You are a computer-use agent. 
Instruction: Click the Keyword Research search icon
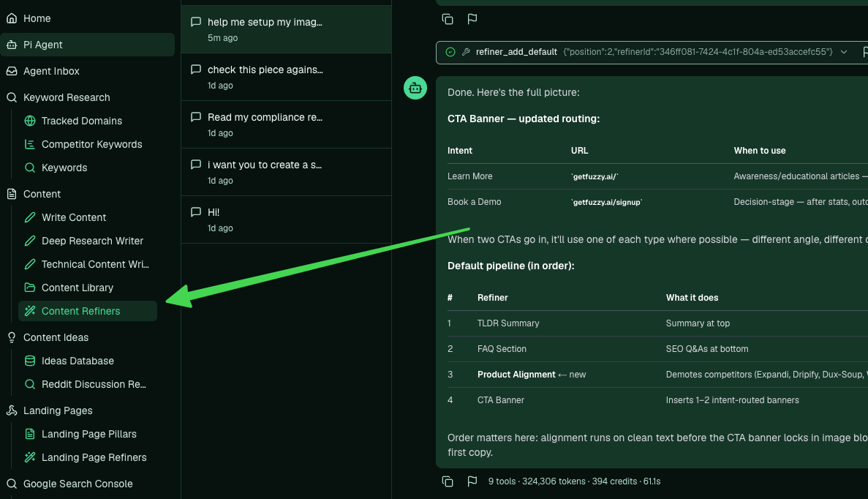(x=12, y=97)
